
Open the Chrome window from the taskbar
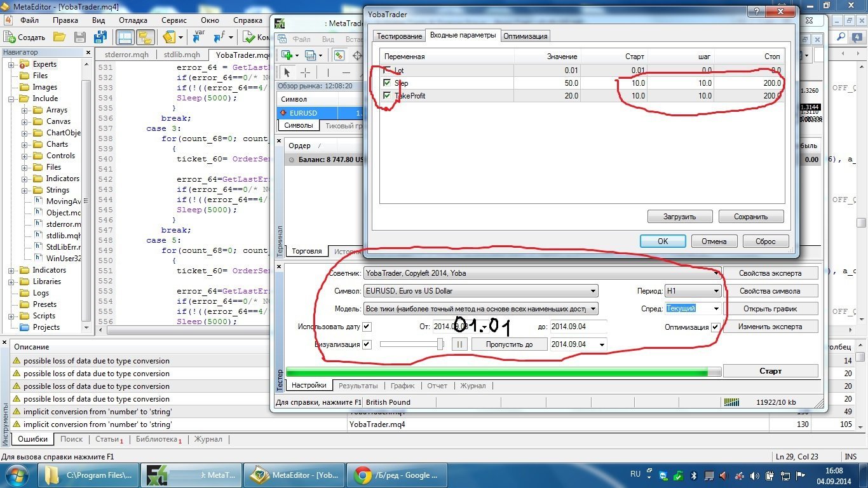[396, 475]
